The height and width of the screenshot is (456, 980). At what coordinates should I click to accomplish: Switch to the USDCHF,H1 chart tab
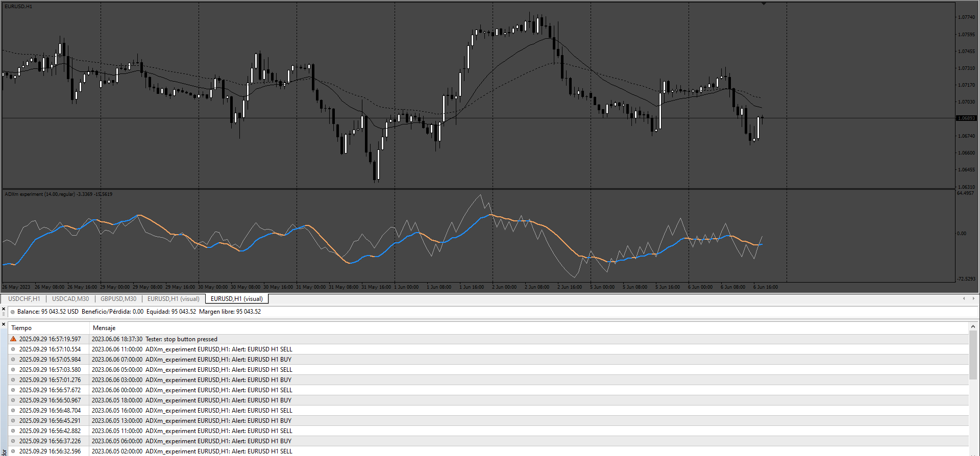[24, 299]
